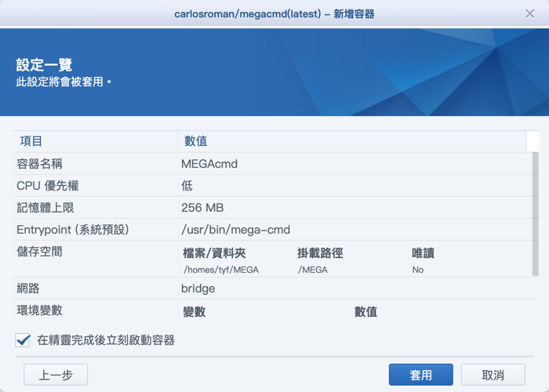Click the 檔案/資料夾 sub-header
This screenshot has height=392, width=549.
pos(214,253)
